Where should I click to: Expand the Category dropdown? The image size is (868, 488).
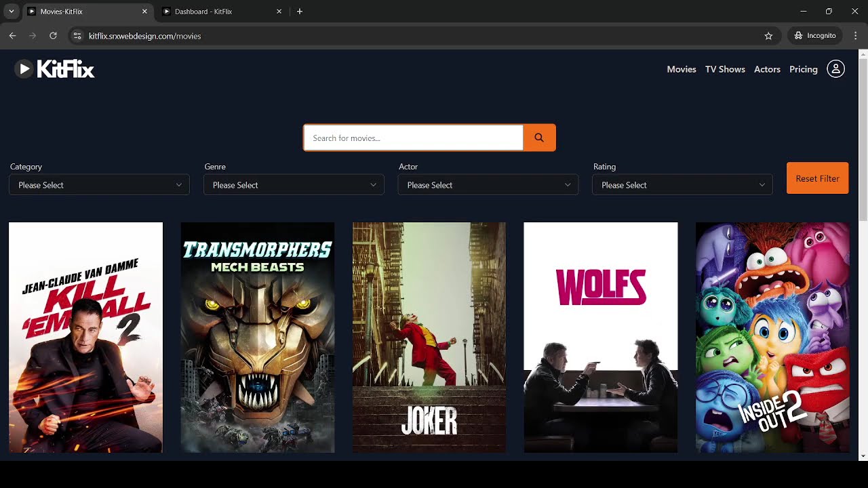99,185
